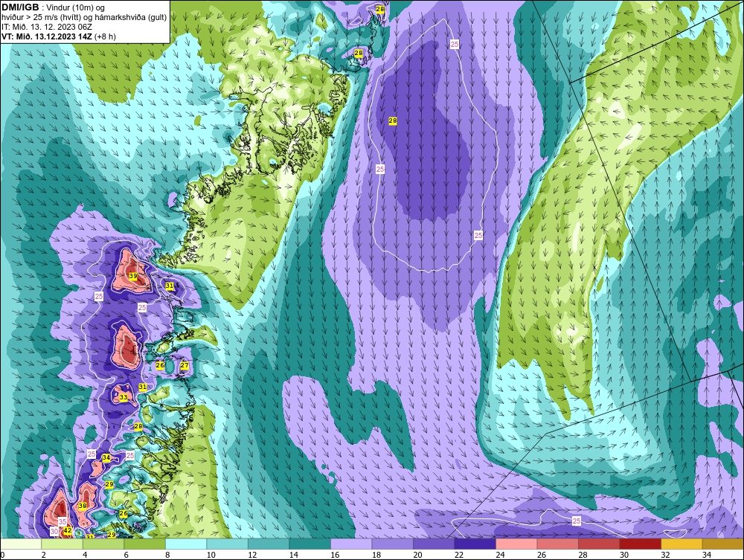Click the yellow 38 gust maximum label

83,506
